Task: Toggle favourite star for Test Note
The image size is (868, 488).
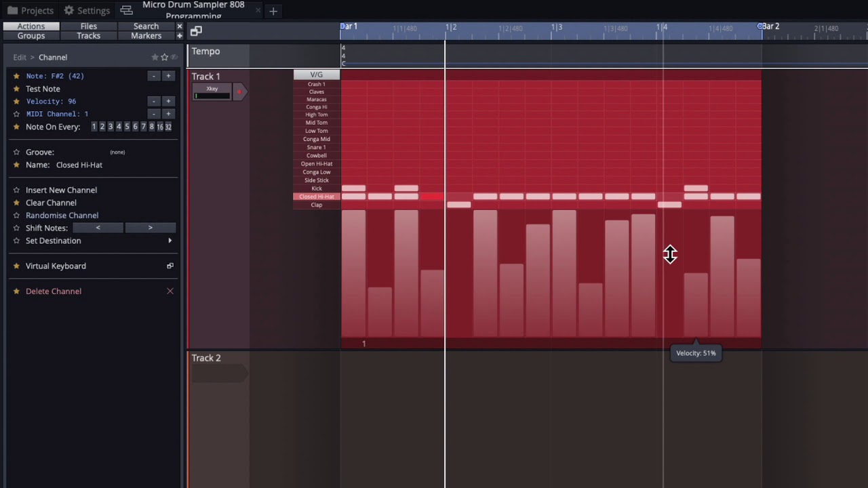Action: coord(16,89)
